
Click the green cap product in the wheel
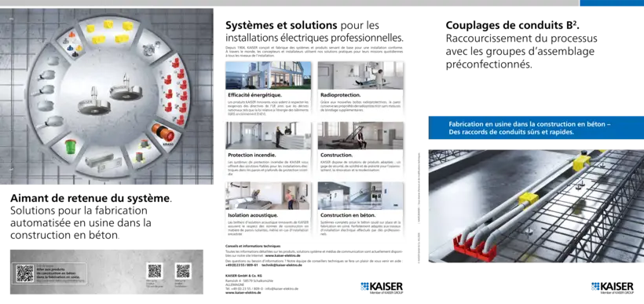[71, 147]
